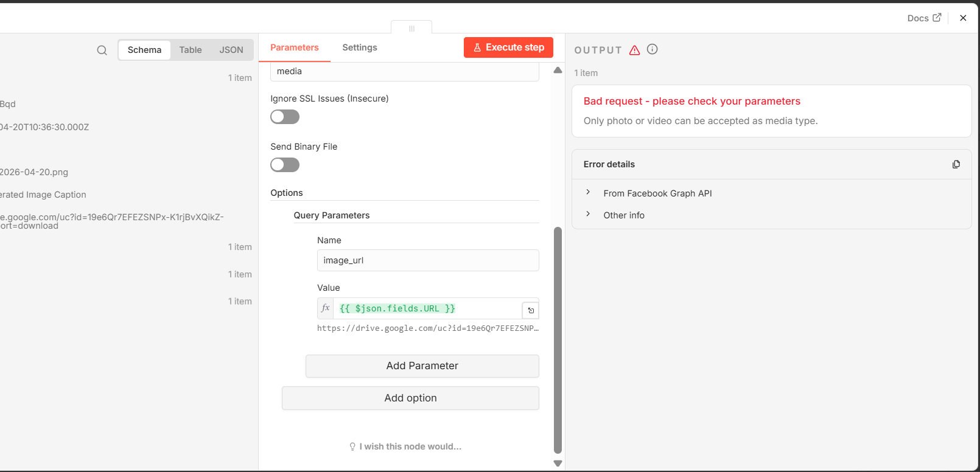Switch to the Settings tab

point(359,47)
